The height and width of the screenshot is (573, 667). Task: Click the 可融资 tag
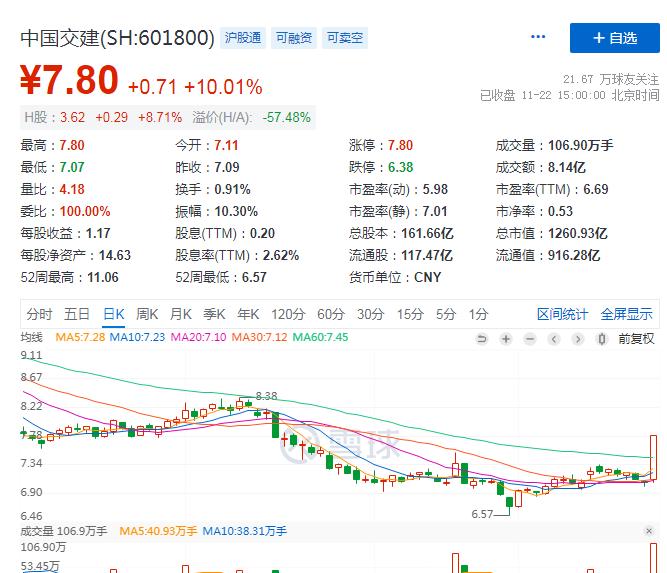coord(294,38)
